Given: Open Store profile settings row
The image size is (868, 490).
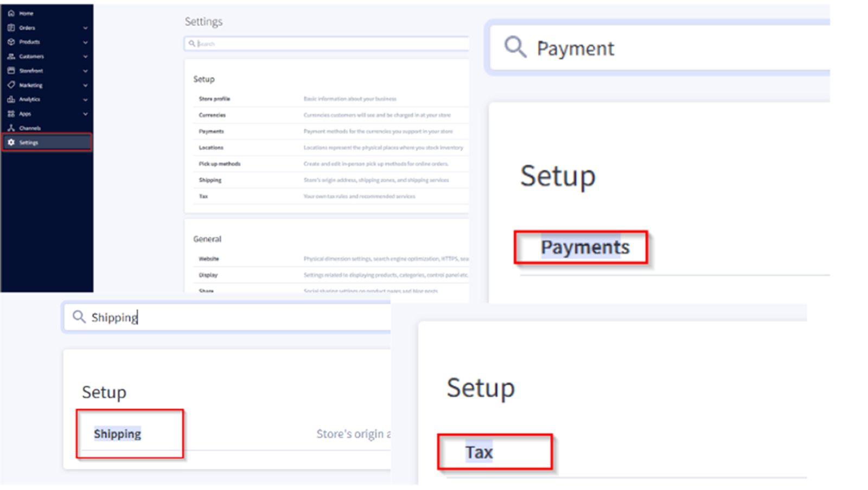Looking at the screenshot, I should [331, 99].
